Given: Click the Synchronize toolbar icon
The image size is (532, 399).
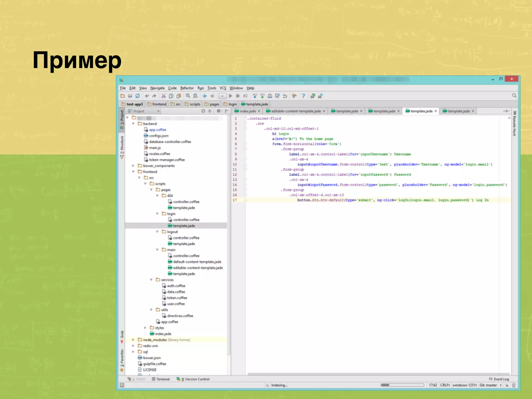Looking at the screenshot, I should pos(138,96).
